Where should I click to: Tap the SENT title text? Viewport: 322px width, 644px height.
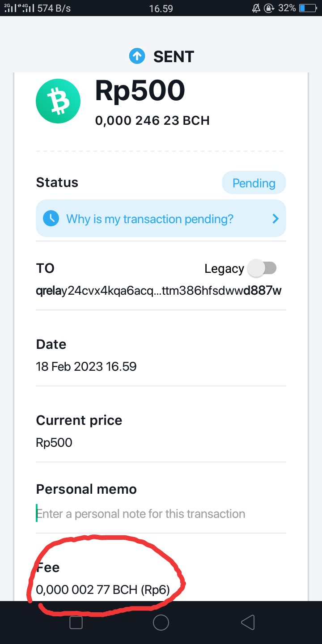174,57
